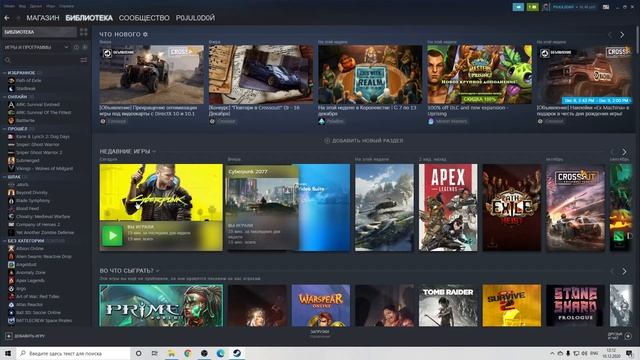640x360 pixels.
Task: Open the Path of Exile Heist cover
Action: coord(512,207)
